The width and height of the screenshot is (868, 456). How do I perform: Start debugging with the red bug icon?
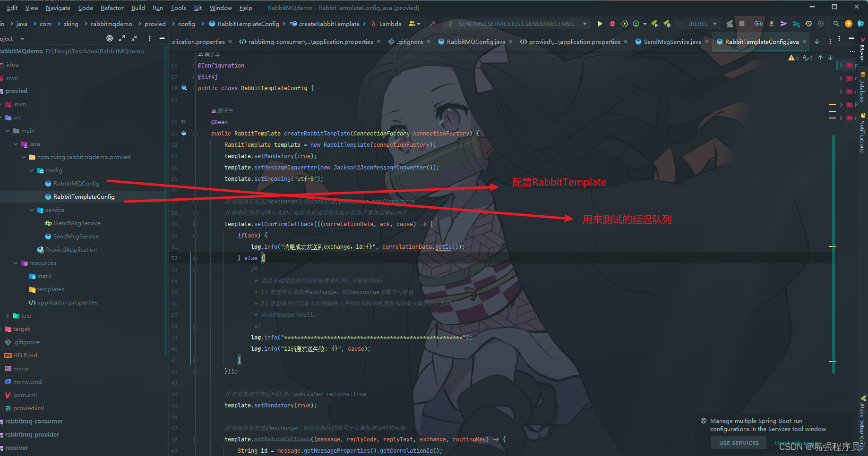612,24
